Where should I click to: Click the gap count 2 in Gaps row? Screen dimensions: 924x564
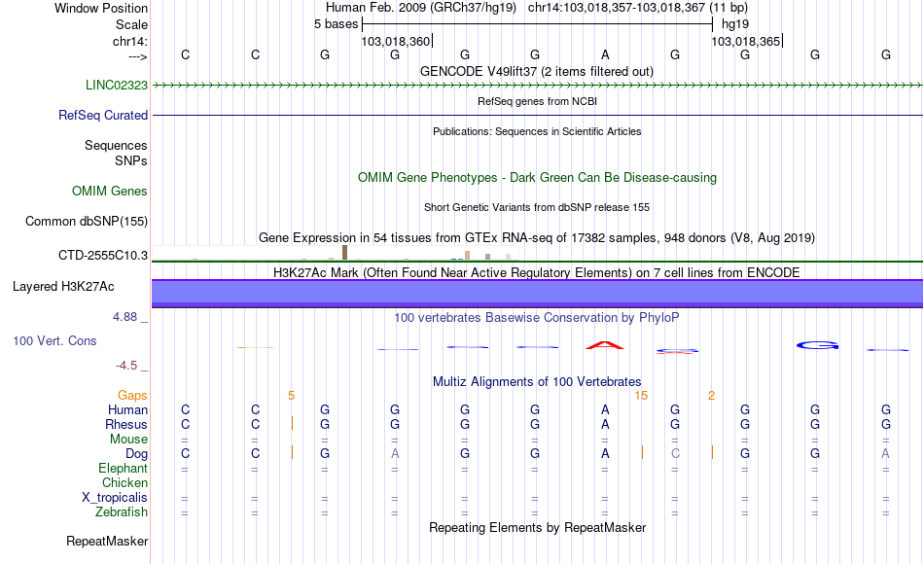(711, 396)
